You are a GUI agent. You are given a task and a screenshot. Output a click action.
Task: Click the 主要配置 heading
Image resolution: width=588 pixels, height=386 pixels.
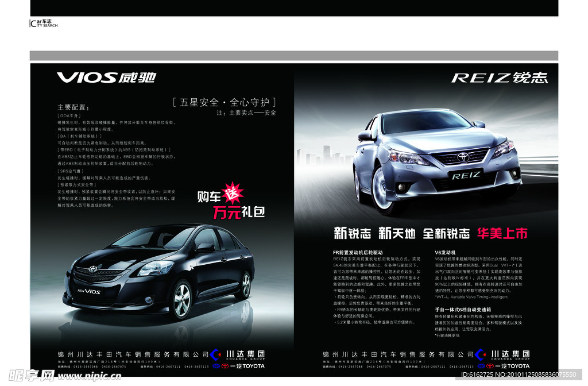click(73, 107)
